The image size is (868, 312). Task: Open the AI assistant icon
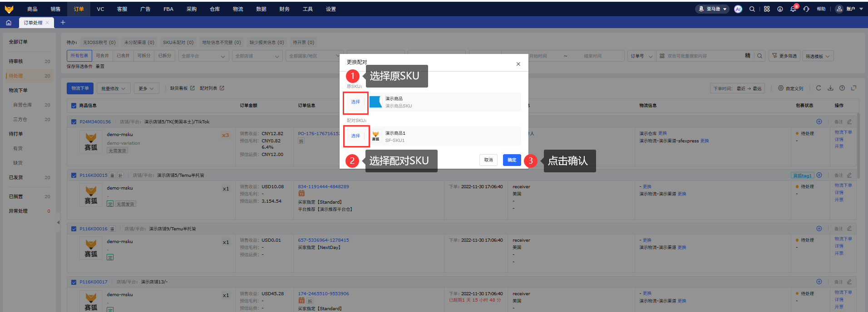tap(738, 9)
